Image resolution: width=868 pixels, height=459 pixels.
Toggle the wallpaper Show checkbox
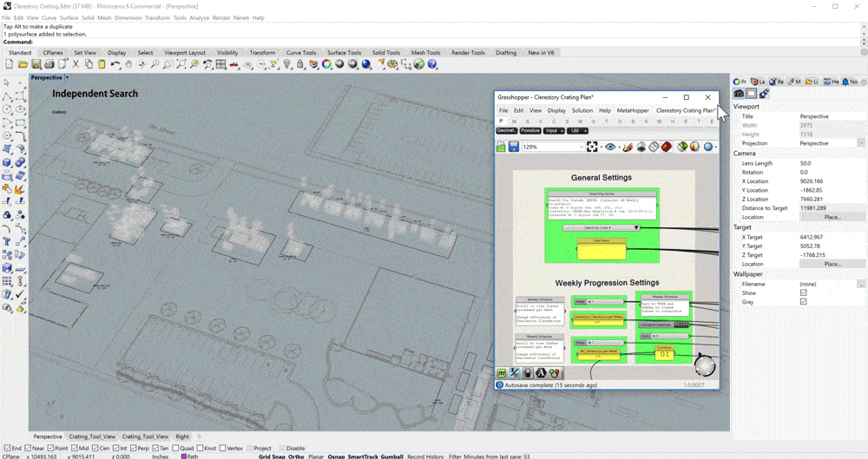pyautogui.click(x=803, y=292)
